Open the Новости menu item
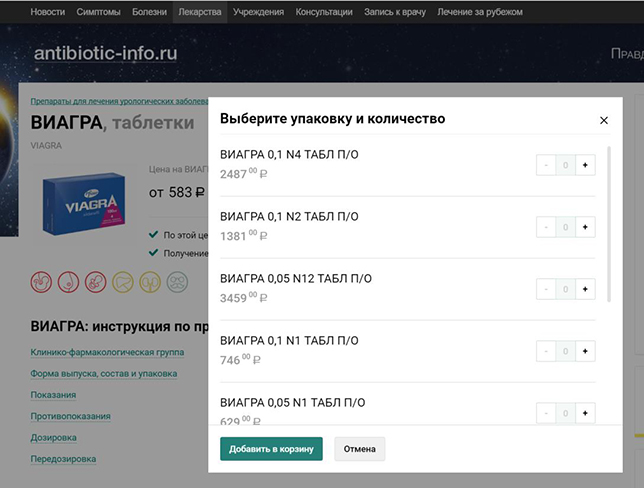Screen dimensions: 644x488 point(48,12)
